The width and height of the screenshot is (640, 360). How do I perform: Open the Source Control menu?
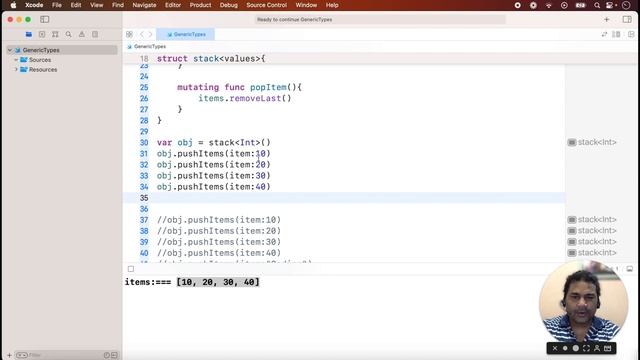pos(267,5)
